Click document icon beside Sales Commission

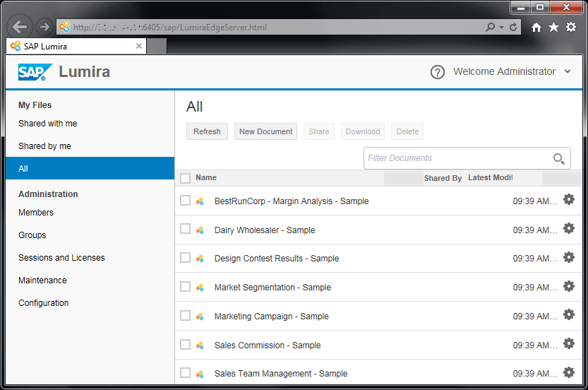coord(200,345)
